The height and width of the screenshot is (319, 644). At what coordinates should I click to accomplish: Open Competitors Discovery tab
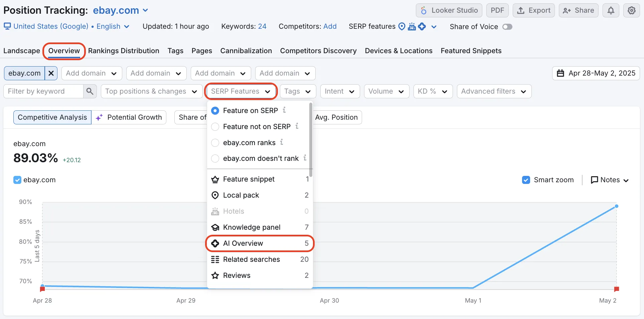(x=318, y=51)
